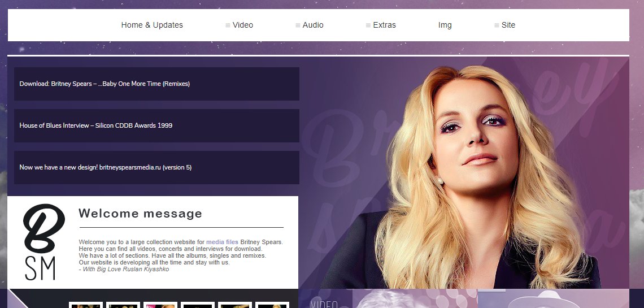Click the BSM logo
The image size is (644, 308).
[x=44, y=242]
